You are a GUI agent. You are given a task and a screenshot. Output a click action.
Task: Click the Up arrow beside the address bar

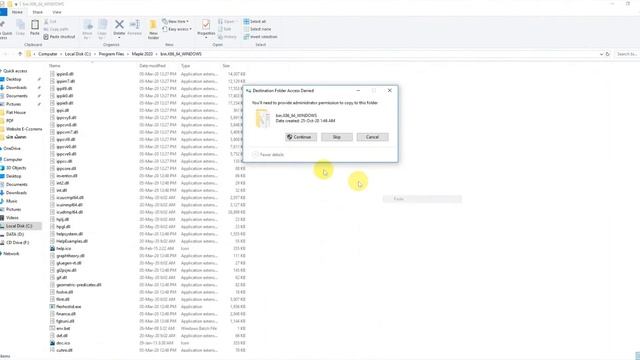pyautogui.click(x=20, y=54)
